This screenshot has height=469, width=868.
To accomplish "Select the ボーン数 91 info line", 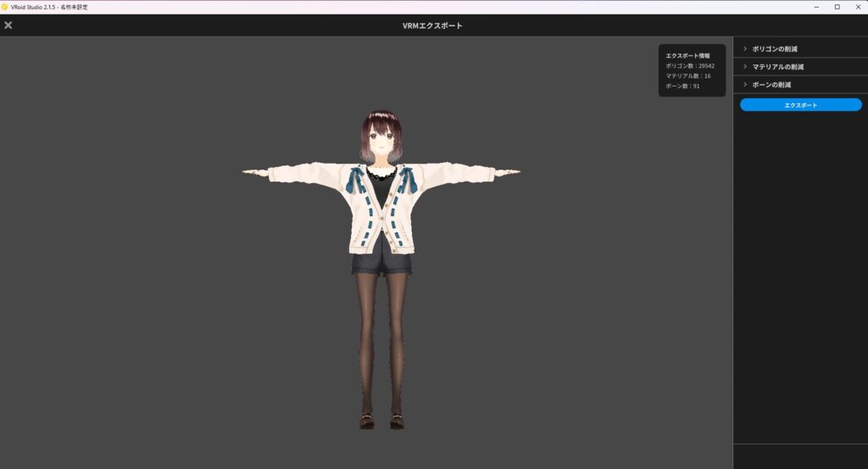I will tap(683, 86).
